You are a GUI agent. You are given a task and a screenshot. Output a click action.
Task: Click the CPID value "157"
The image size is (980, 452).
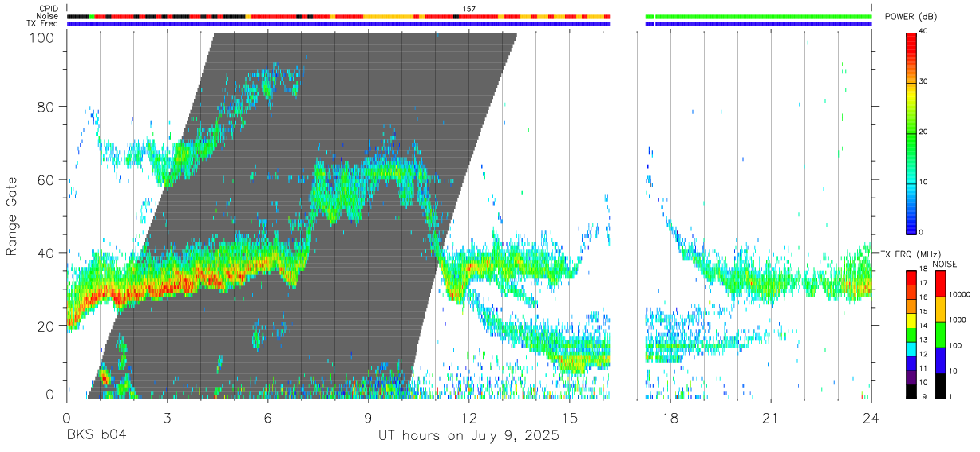pyautogui.click(x=469, y=9)
